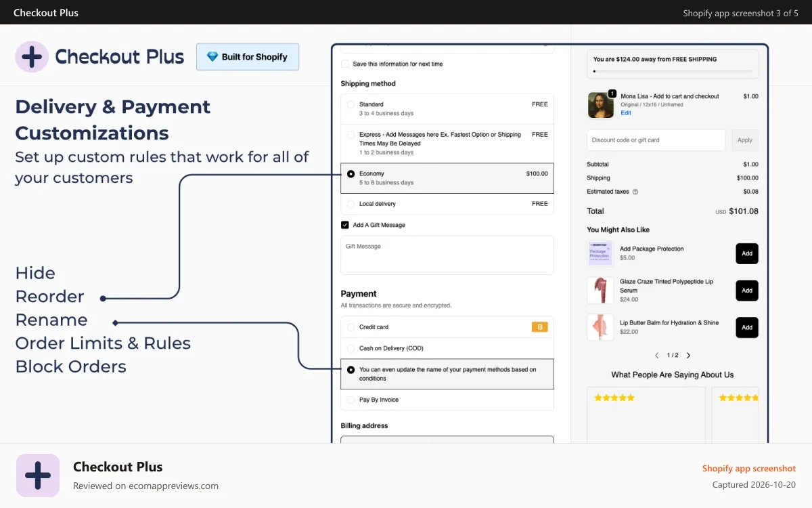The image size is (812, 508).
Task: Click the Discount code or gift card field
Action: [656, 140]
